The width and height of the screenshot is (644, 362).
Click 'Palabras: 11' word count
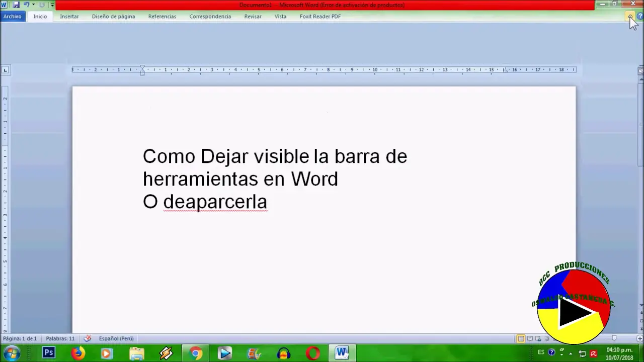[x=60, y=338]
